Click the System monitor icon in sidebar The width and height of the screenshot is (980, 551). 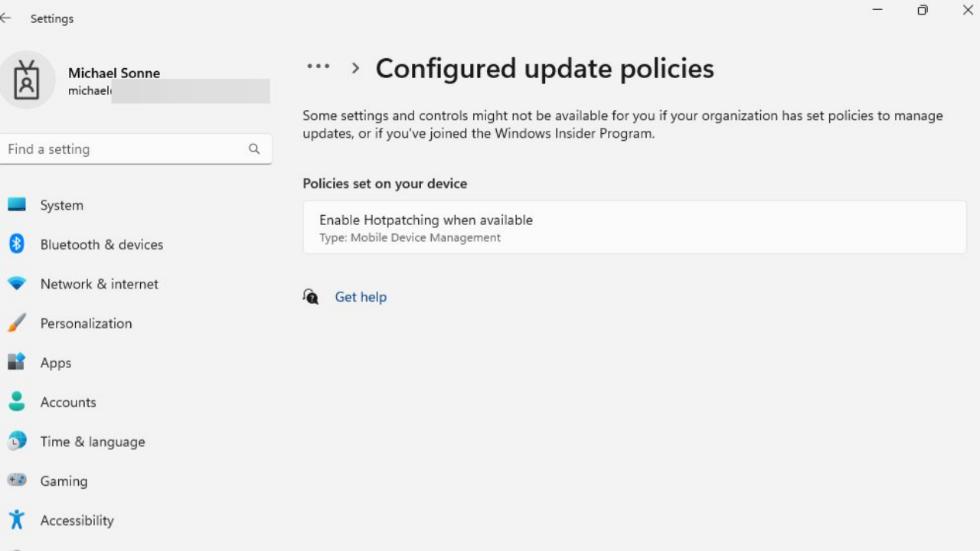pyautogui.click(x=17, y=205)
